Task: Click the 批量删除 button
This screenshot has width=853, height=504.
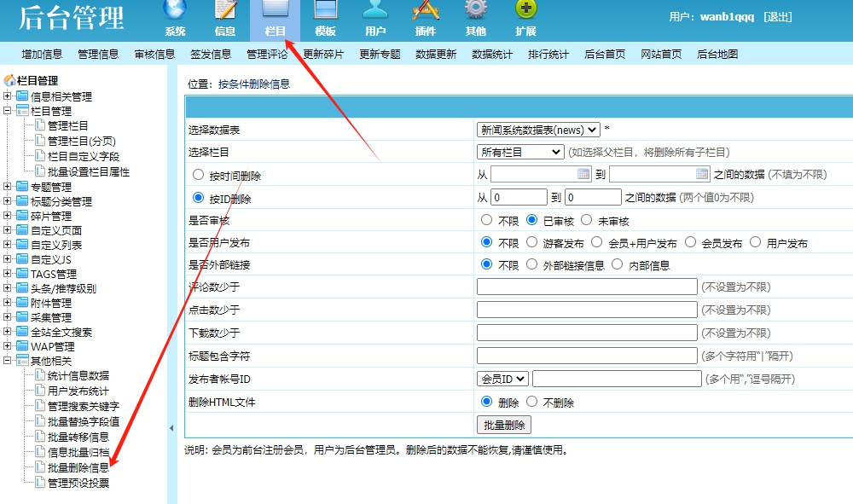Action: [x=504, y=425]
